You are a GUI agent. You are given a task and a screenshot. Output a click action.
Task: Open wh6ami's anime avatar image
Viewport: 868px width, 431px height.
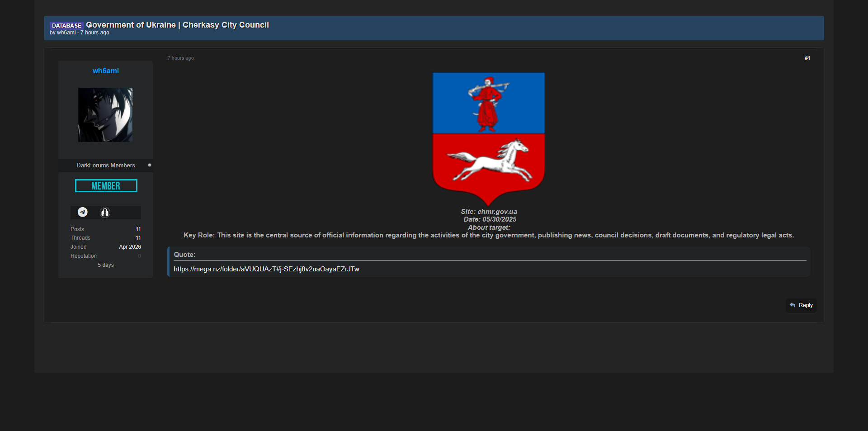point(105,115)
